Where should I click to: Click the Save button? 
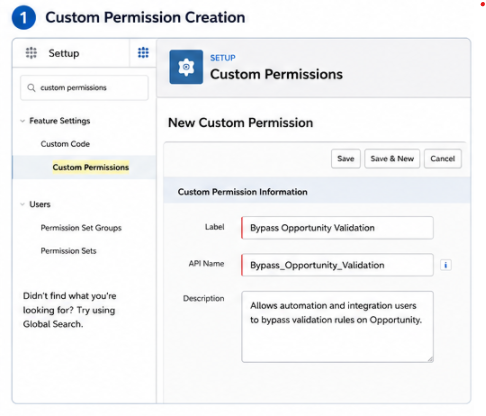346,159
